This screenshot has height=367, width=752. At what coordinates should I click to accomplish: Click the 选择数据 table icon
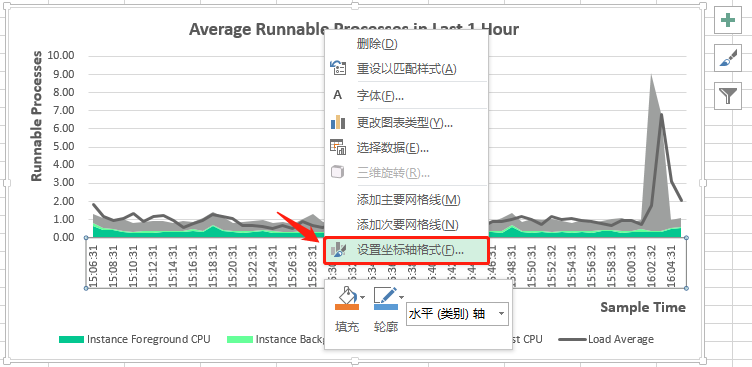click(x=338, y=147)
